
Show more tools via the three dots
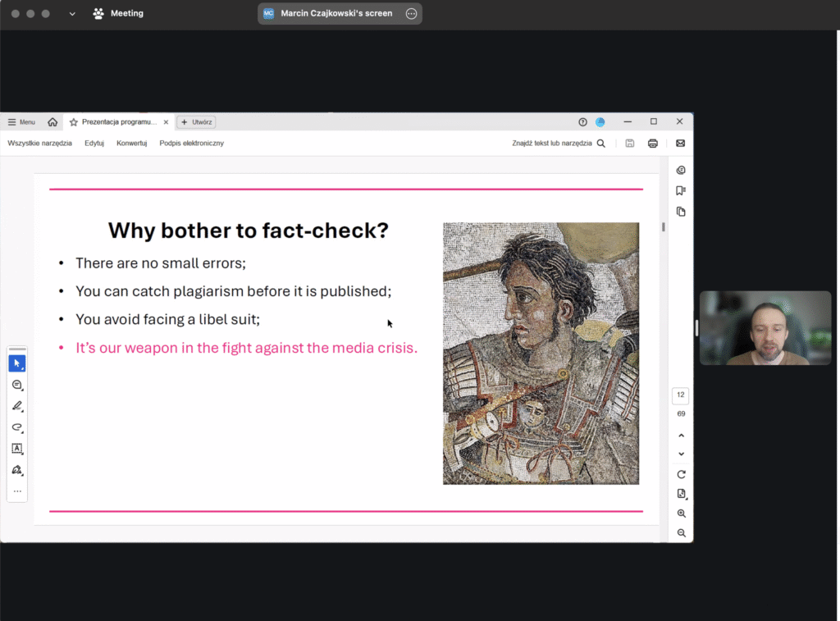[x=17, y=491]
